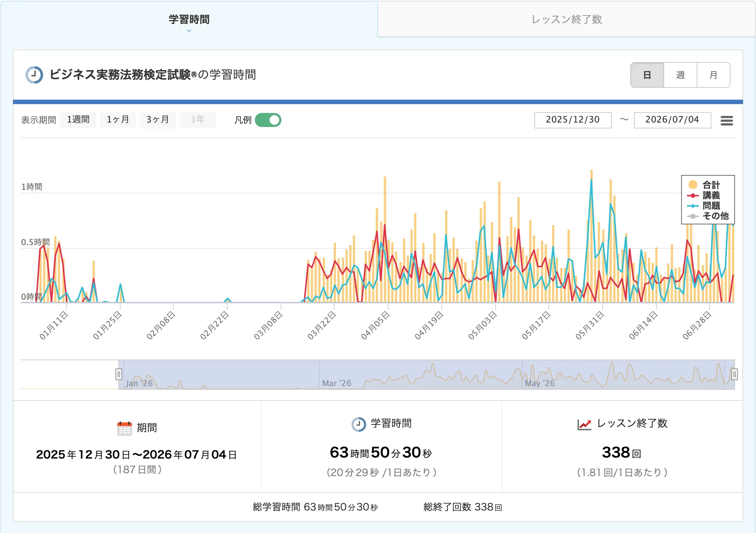The image size is (756, 533).
Task: Click the 05月03日 axis label
Action: coord(482,325)
